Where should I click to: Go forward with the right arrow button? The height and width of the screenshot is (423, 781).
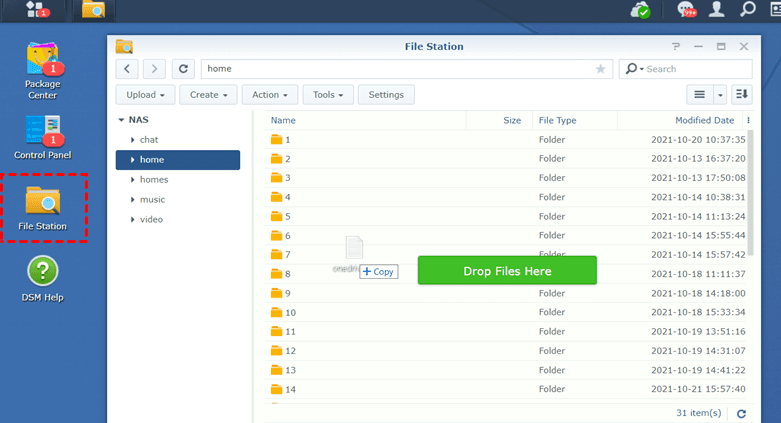click(154, 69)
